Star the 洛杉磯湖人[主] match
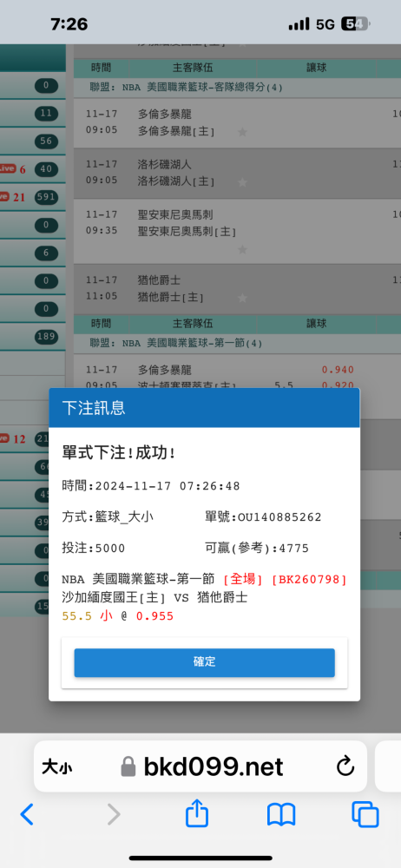 tap(242, 181)
